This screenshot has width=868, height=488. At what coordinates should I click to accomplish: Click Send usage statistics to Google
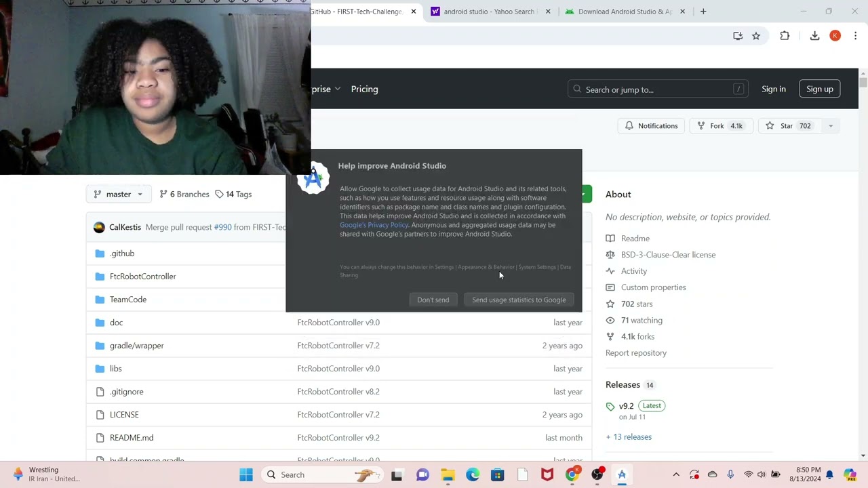519,300
